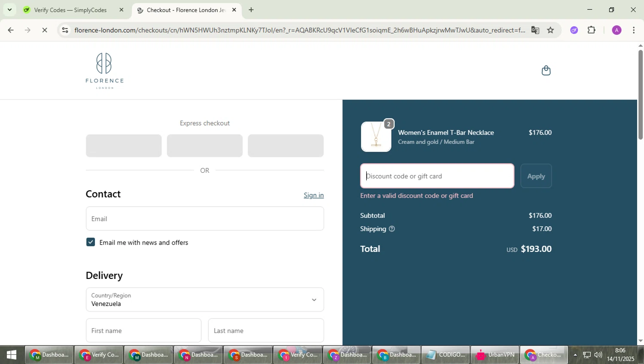Click the first Express checkout button
The width and height of the screenshot is (644, 364).
pyautogui.click(x=124, y=146)
